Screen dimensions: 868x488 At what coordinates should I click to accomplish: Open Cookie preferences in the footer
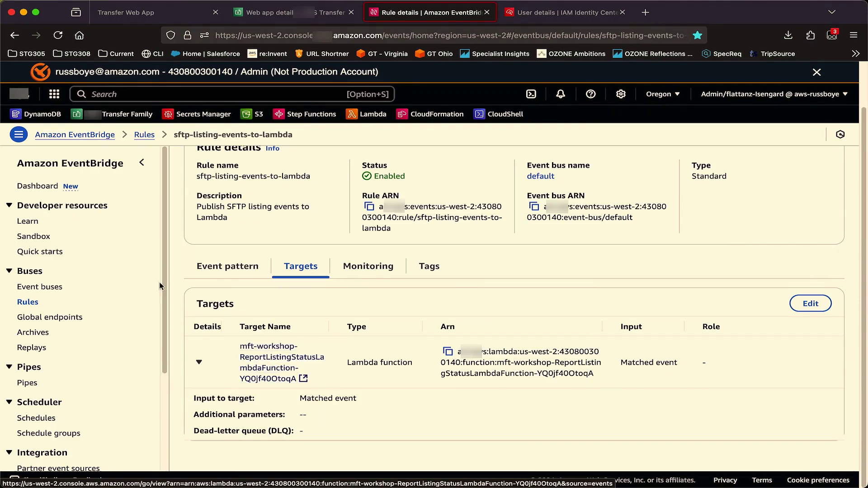tap(818, 480)
